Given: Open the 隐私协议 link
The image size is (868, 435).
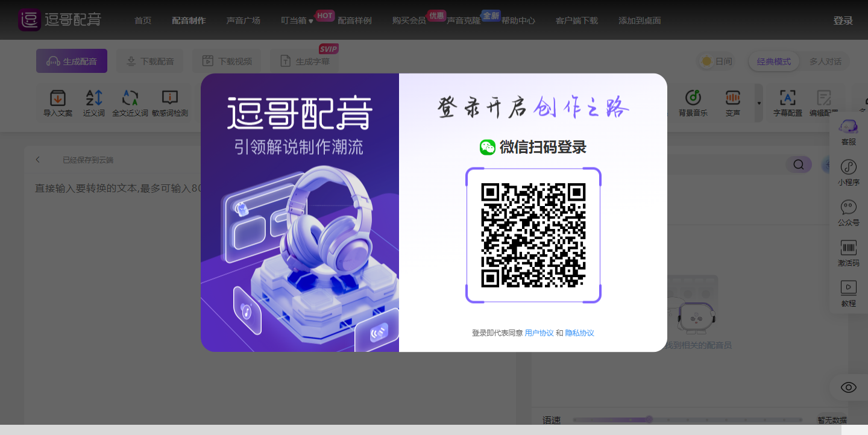Looking at the screenshot, I should 579,333.
